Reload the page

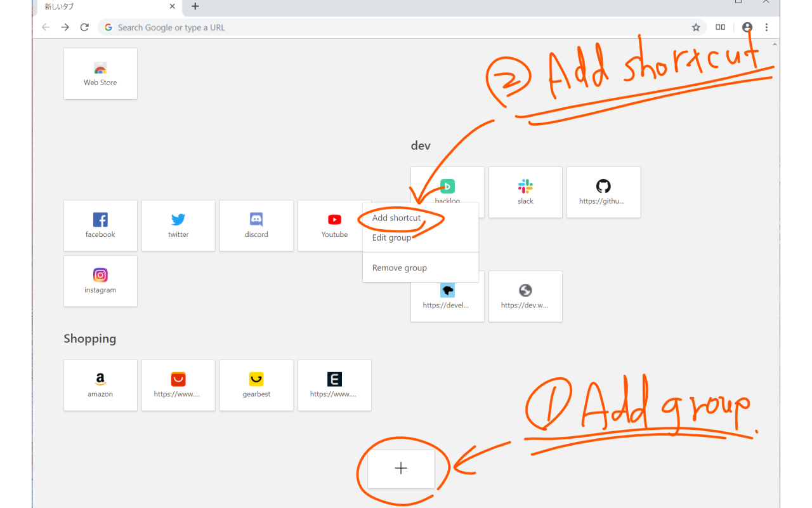pyautogui.click(x=84, y=27)
